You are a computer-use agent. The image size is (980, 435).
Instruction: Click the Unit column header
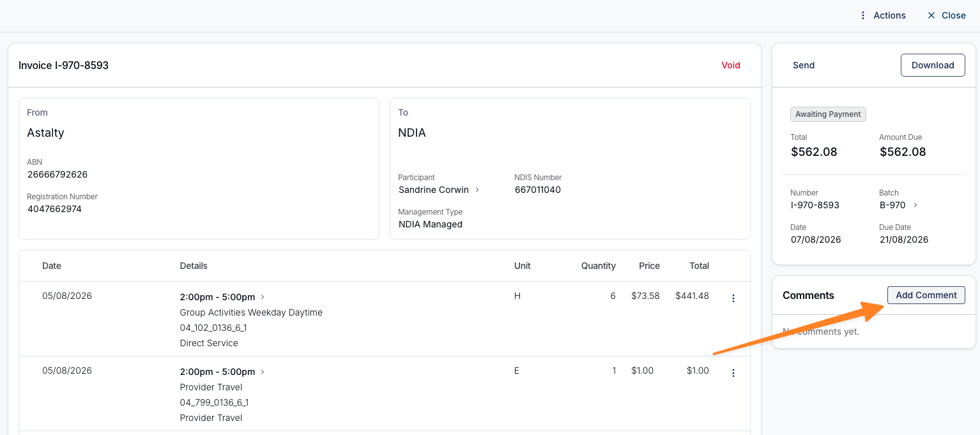point(523,266)
